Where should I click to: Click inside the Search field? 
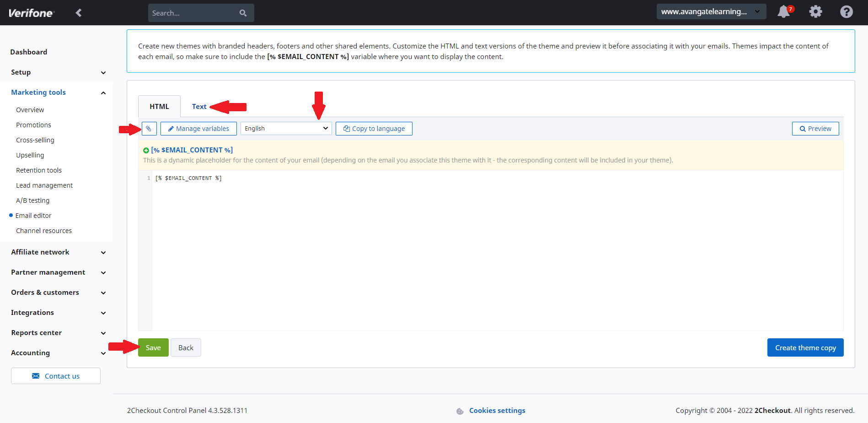click(x=192, y=13)
